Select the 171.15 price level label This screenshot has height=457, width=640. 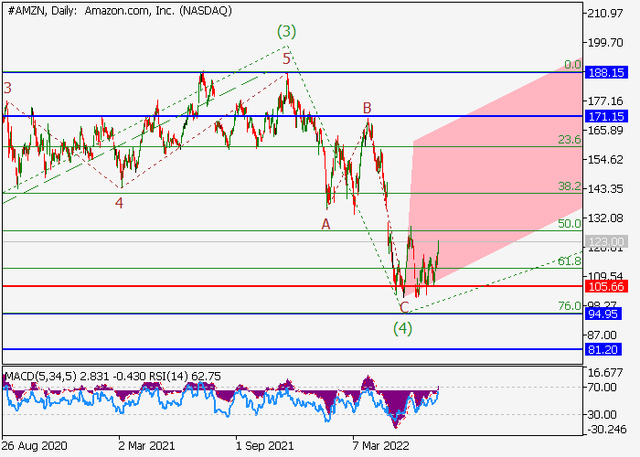(x=606, y=116)
